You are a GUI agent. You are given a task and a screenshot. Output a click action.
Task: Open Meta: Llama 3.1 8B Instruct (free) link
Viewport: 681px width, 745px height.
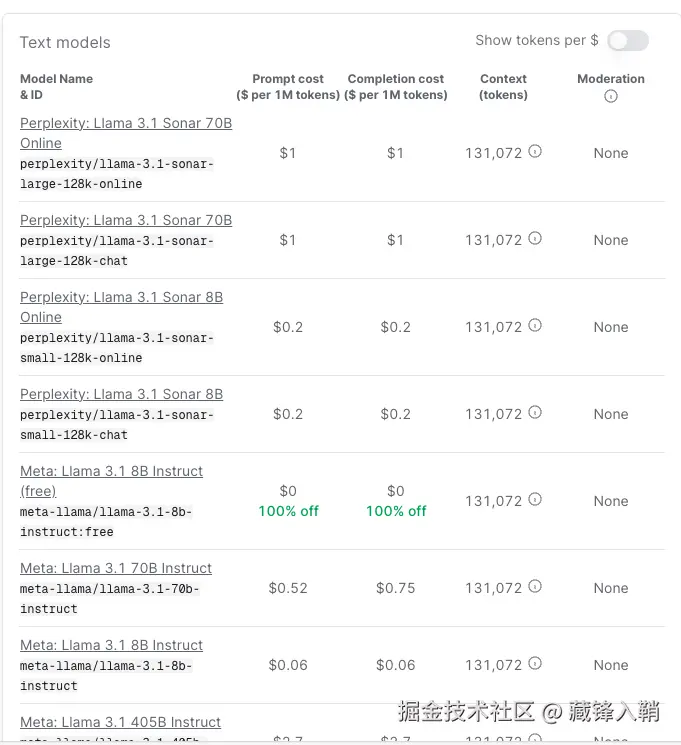coord(111,471)
